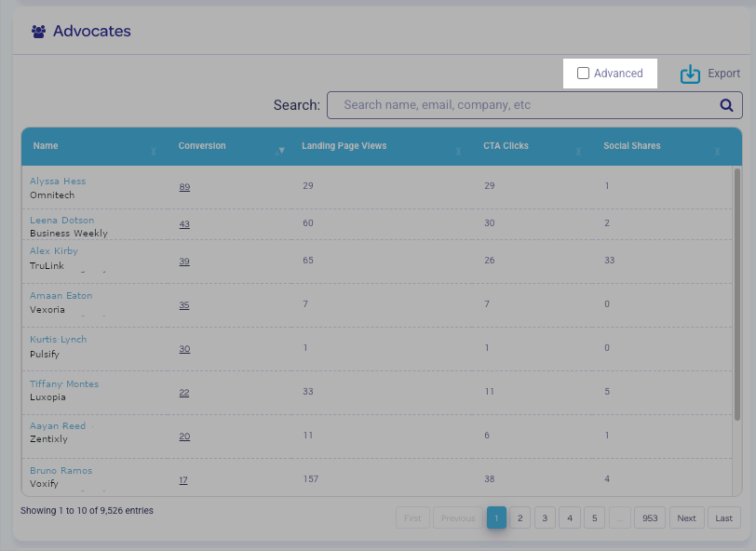Jump to page 953
Screen dimensions: 756x551
tap(650, 518)
